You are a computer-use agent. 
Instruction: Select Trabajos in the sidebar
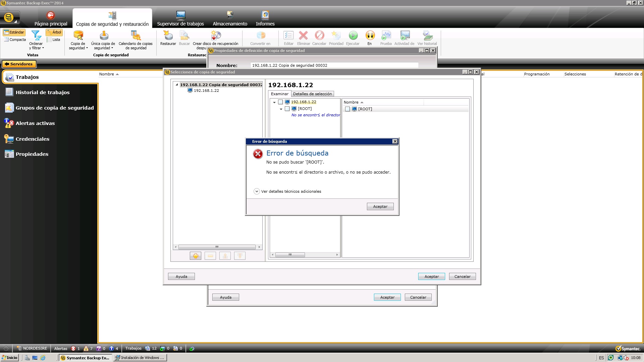click(50, 77)
